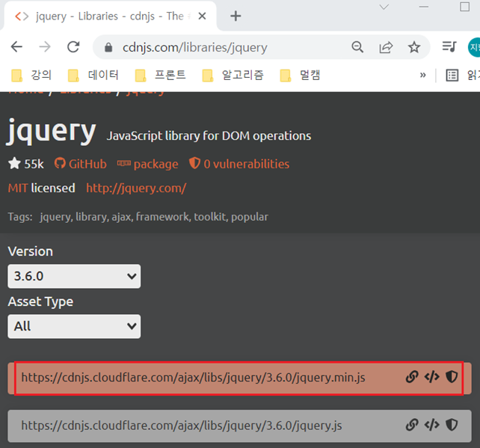Click the 55k star count
Viewport: 480px width, 448px height.
[26, 164]
